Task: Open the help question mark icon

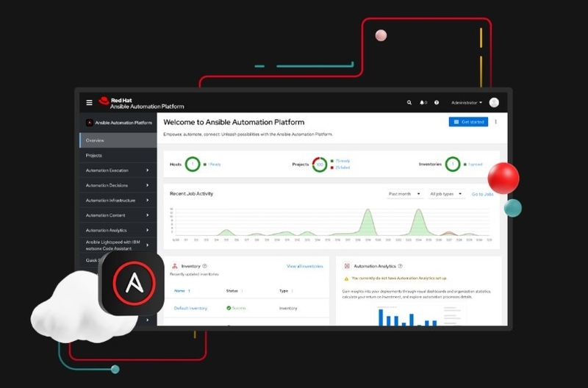Action: tap(437, 102)
